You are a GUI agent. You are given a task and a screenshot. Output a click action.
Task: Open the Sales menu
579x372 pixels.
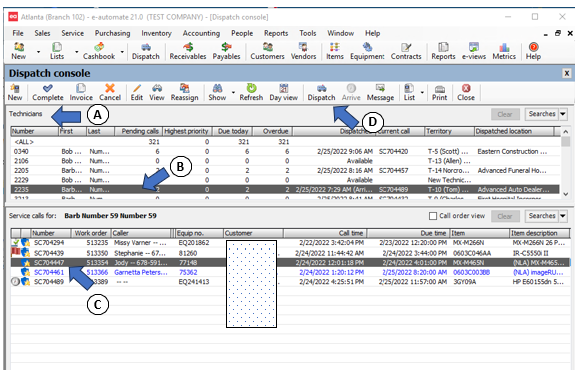(42, 33)
